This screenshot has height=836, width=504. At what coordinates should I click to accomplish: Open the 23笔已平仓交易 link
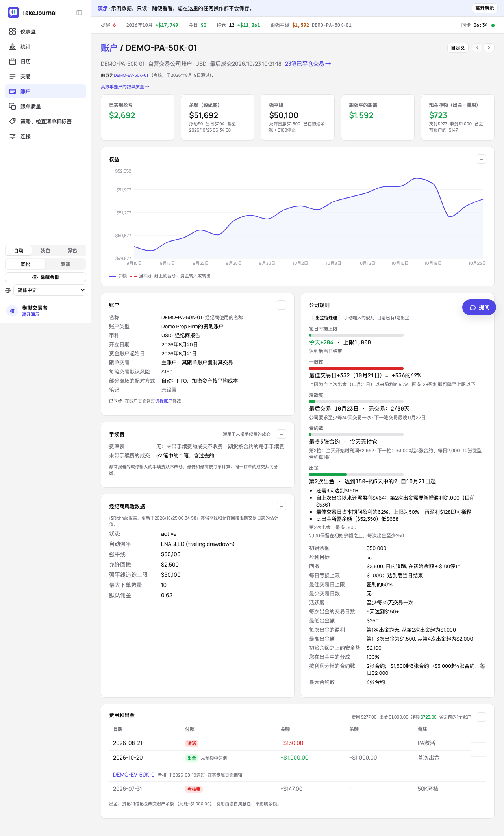(308, 64)
